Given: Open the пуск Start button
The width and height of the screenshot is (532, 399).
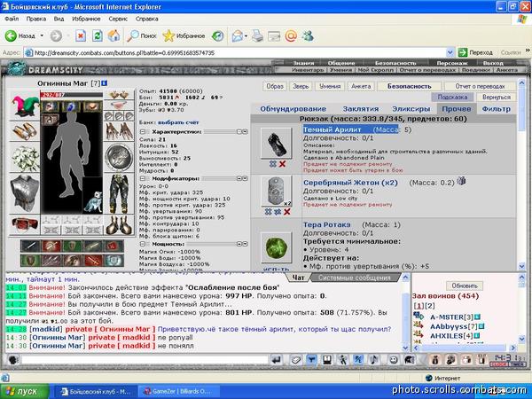Looking at the screenshot, I should tap(25, 392).
